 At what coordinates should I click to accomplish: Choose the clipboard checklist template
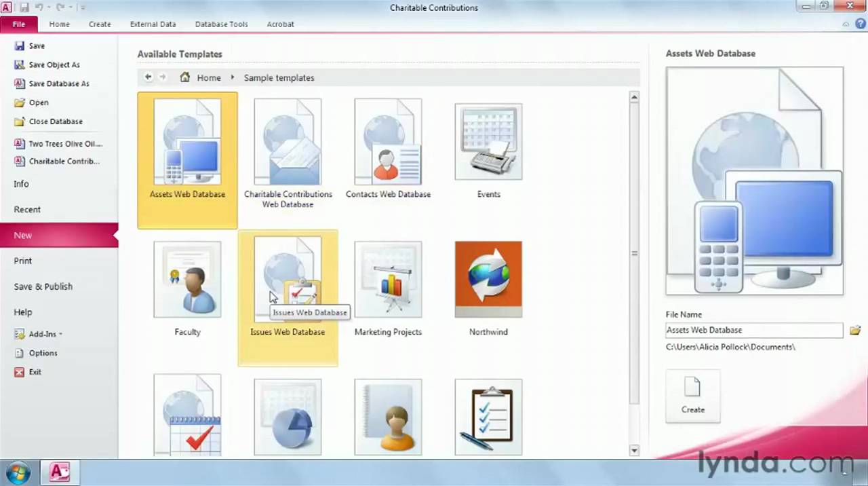[x=488, y=417]
